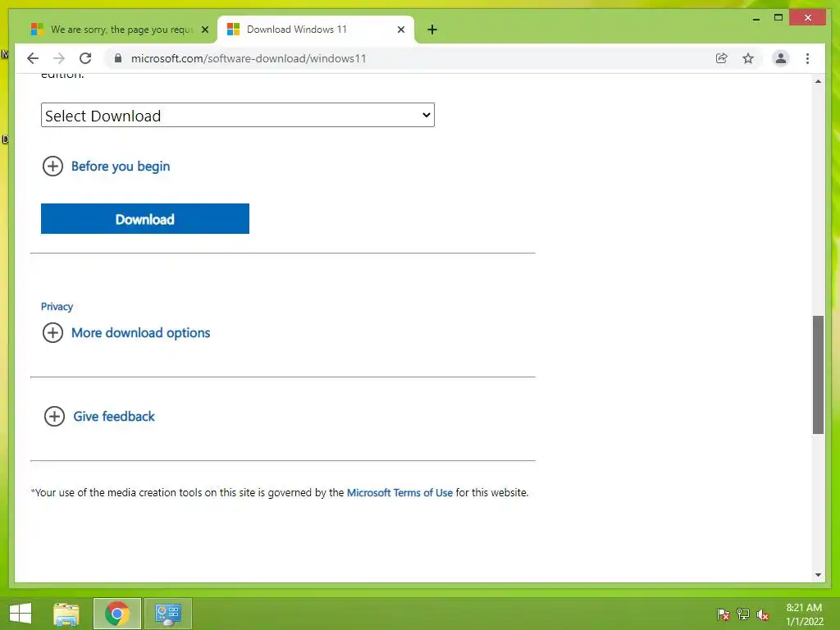Open the Action Center flag tray icon
This screenshot has height=630, width=840.
point(724,614)
